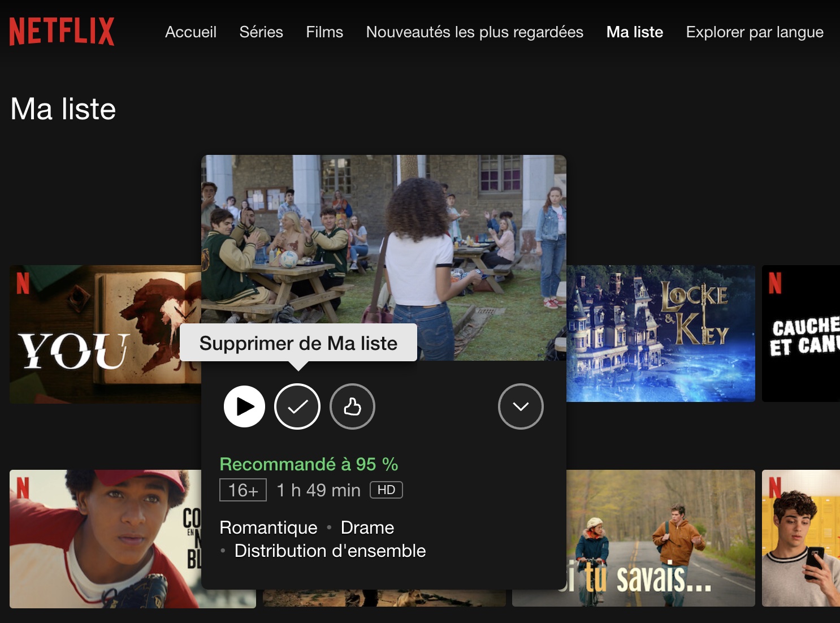Click the Drame genre tag
This screenshot has width=840, height=623.
click(367, 527)
